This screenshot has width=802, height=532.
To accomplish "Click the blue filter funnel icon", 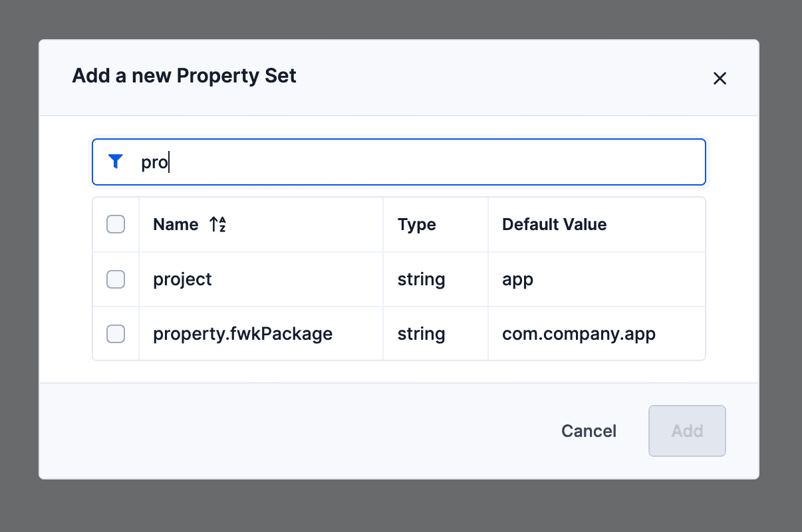I will [x=116, y=162].
